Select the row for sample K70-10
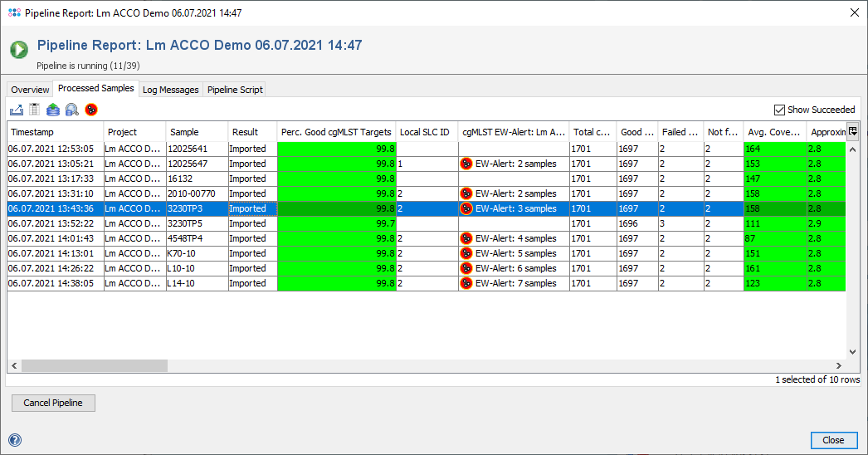This screenshot has height=455, width=868. (x=196, y=253)
